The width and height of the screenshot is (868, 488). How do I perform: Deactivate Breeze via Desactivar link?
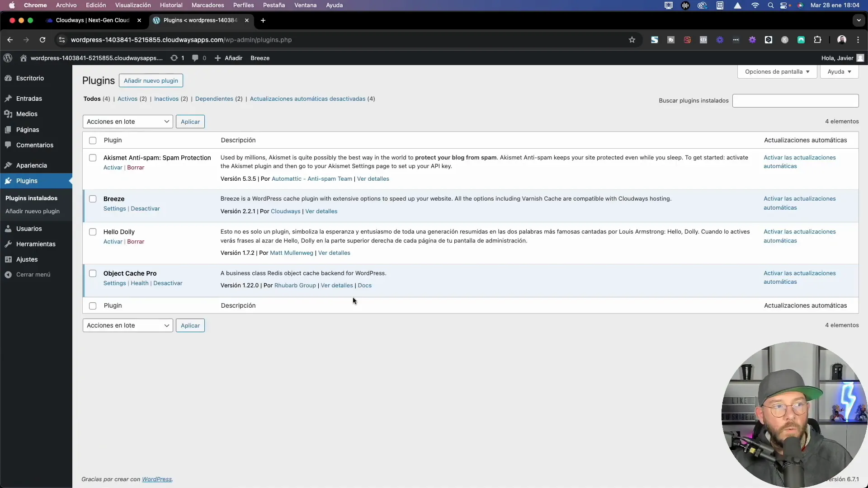[x=145, y=209]
